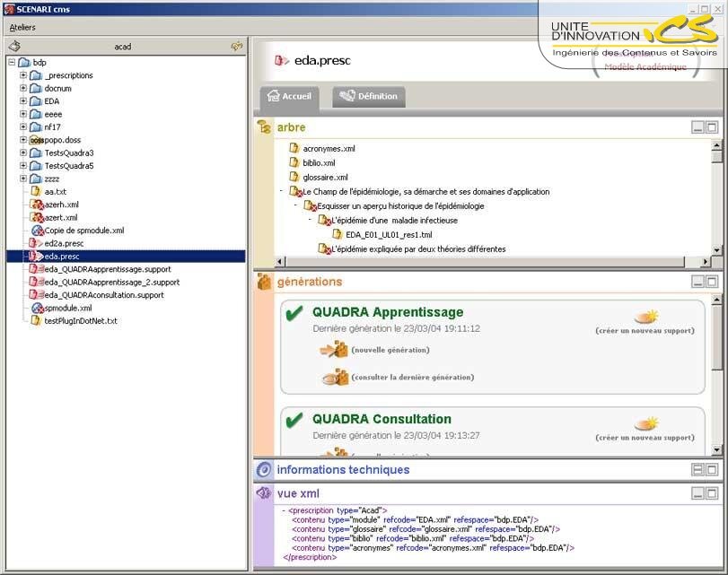Expand the docnum folder
Screen dimensions: 728x575
(x=23, y=88)
